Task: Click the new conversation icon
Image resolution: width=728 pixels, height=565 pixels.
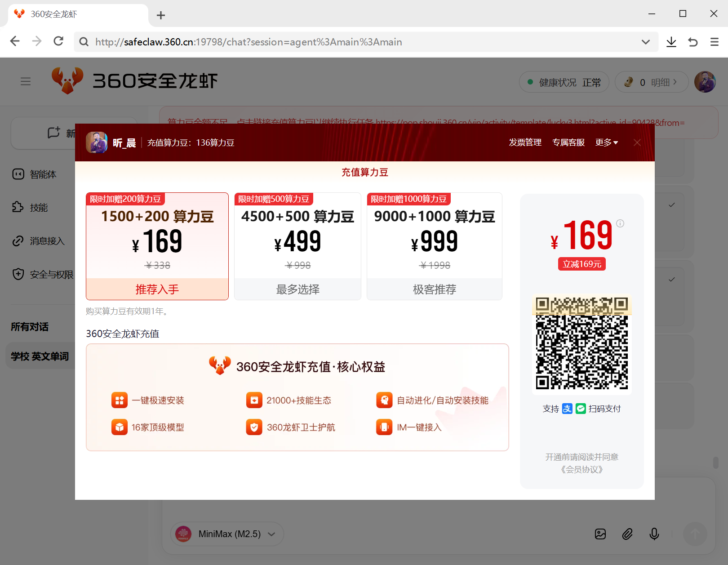Action: click(x=54, y=133)
